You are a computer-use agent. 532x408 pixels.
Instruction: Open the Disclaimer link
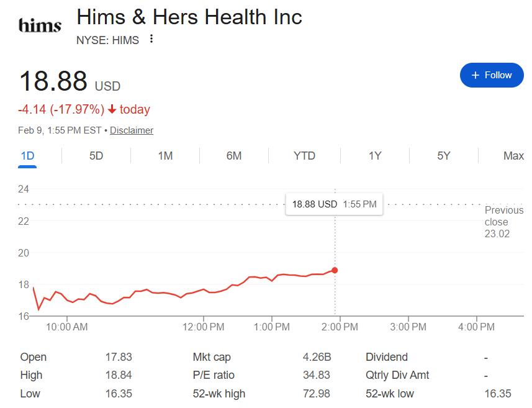pyautogui.click(x=132, y=130)
